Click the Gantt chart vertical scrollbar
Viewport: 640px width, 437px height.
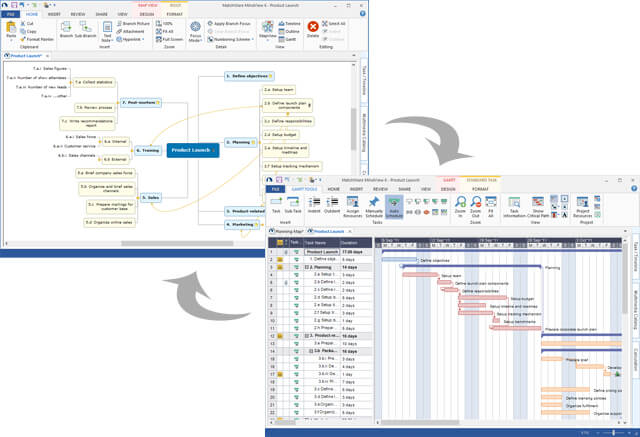coord(624,278)
